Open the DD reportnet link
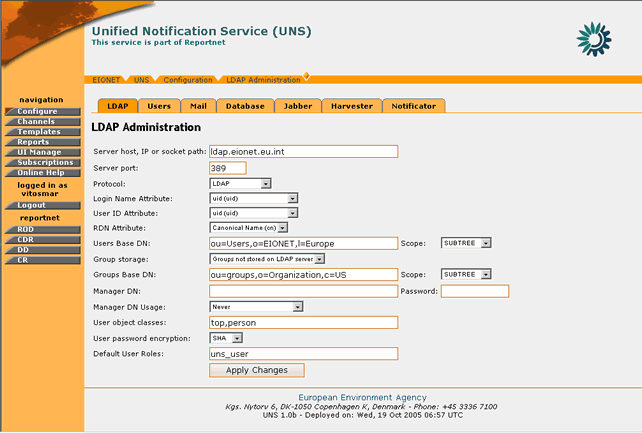This screenshot has width=642, height=433. tap(43, 250)
